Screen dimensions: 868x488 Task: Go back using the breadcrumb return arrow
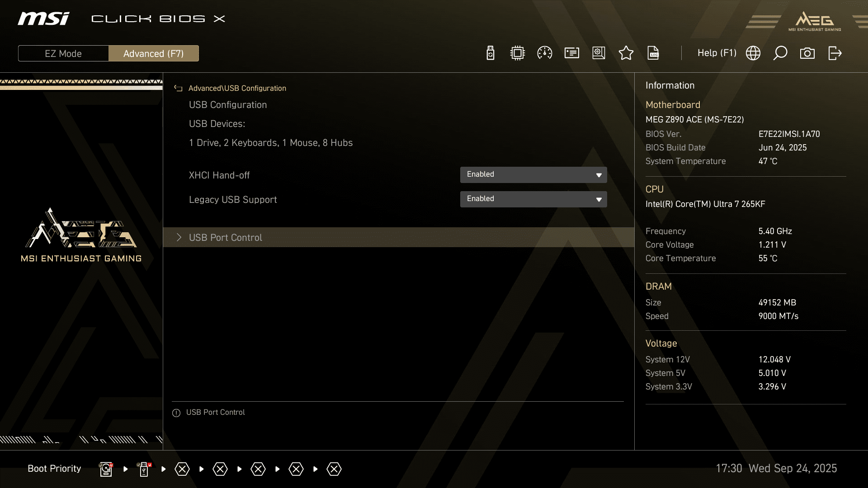(x=178, y=89)
